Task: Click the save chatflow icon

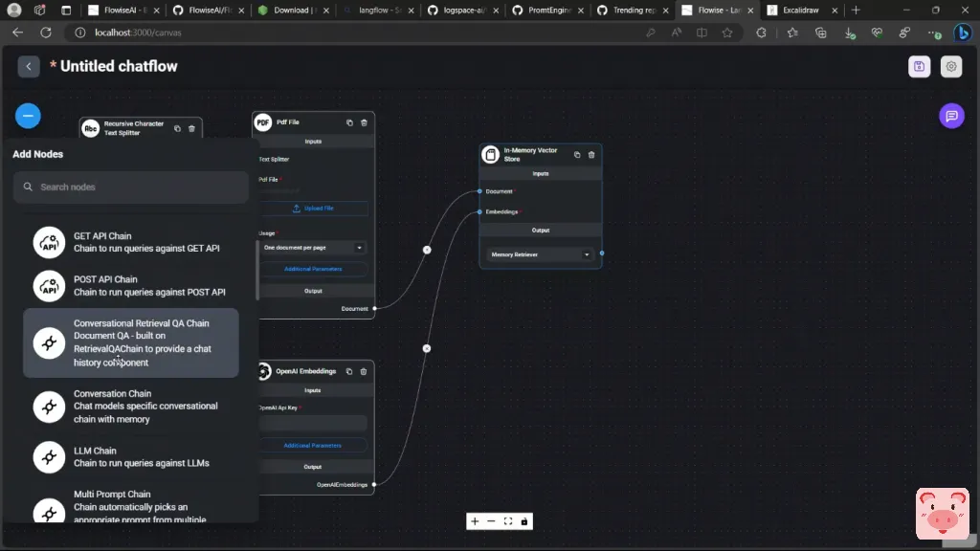Action: (x=919, y=66)
